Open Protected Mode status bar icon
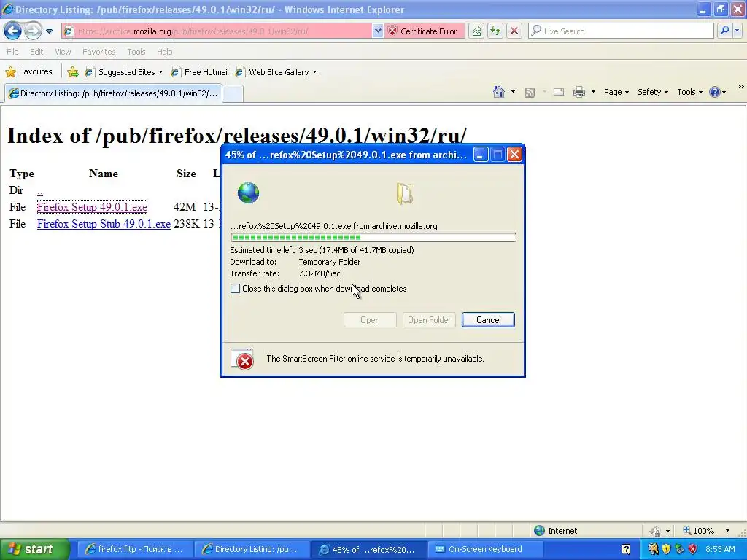This screenshot has width=747, height=560. click(656, 531)
